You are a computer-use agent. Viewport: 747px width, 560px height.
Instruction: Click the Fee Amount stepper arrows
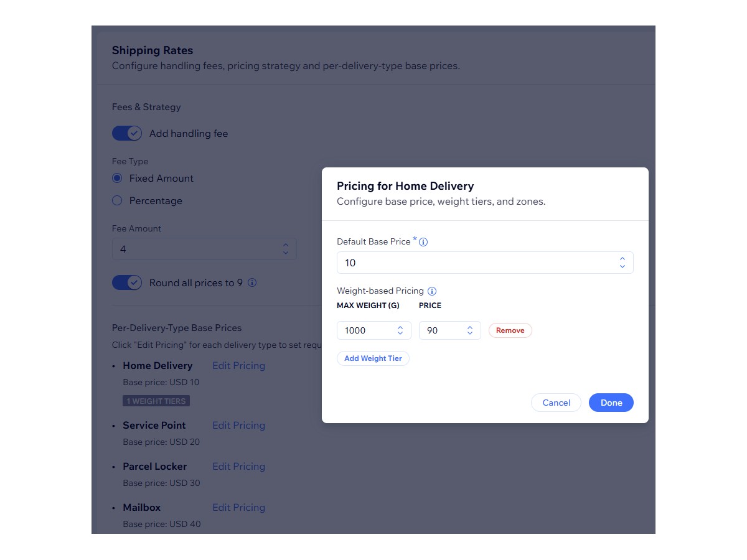tap(285, 249)
